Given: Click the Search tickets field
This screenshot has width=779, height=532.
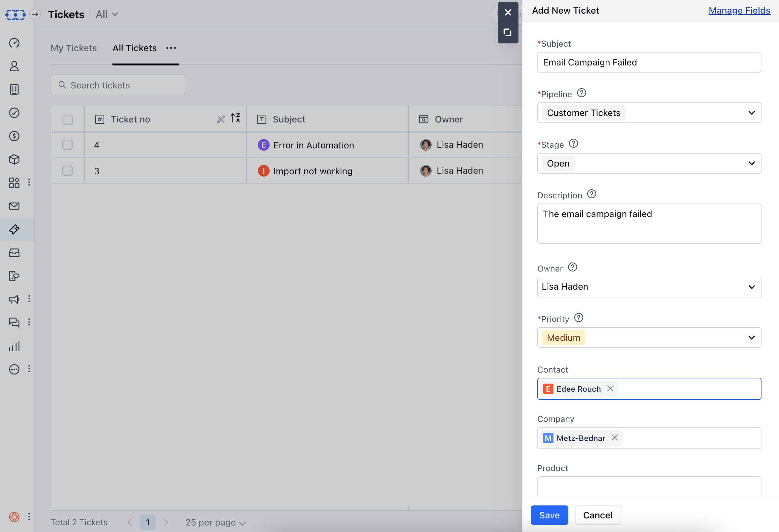Looking at the screenshot, I should [118, 85].
